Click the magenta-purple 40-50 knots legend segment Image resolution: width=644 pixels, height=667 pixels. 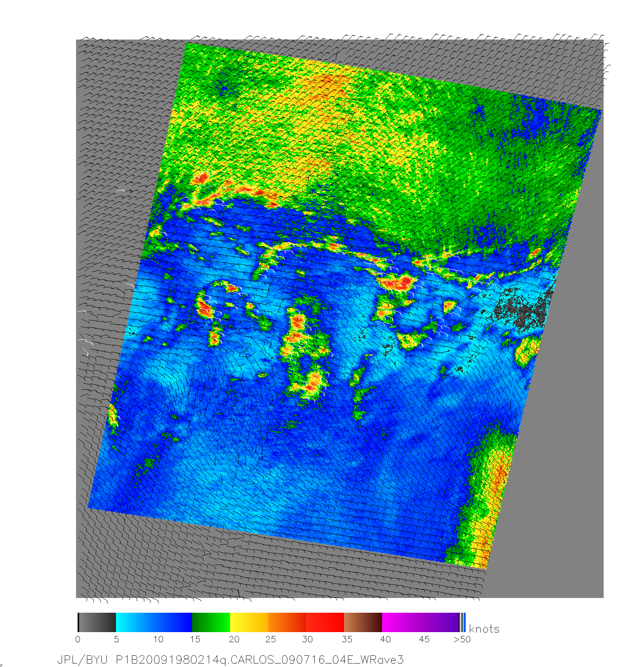pos(421,622)
